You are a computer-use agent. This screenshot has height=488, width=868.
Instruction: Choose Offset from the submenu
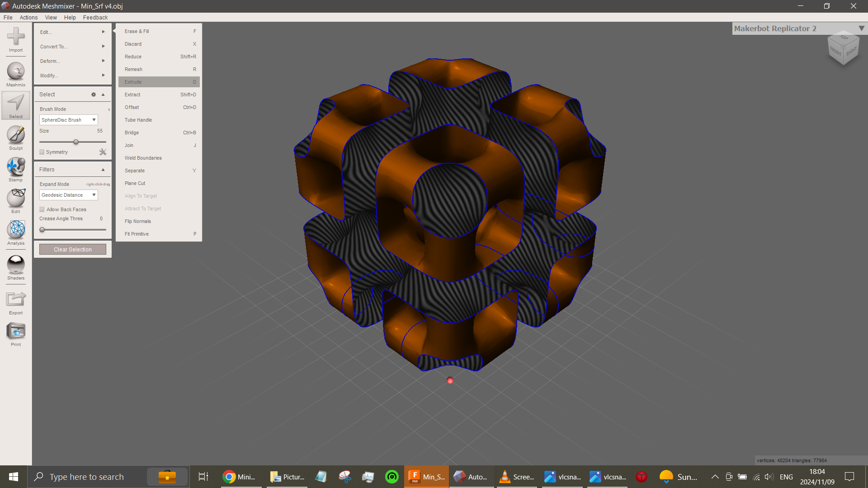[x=159, y=107]
